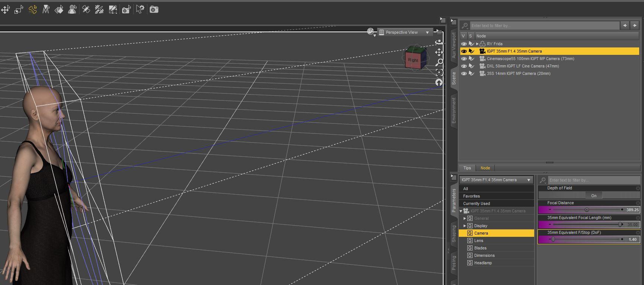
Task: Open the Environment side tab
Action: click(454, 110)
